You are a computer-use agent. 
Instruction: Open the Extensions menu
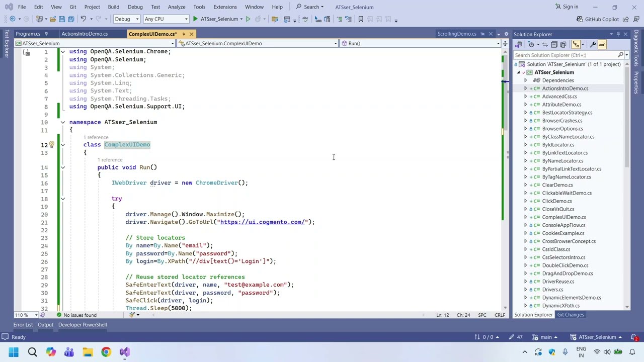point(225,7)
